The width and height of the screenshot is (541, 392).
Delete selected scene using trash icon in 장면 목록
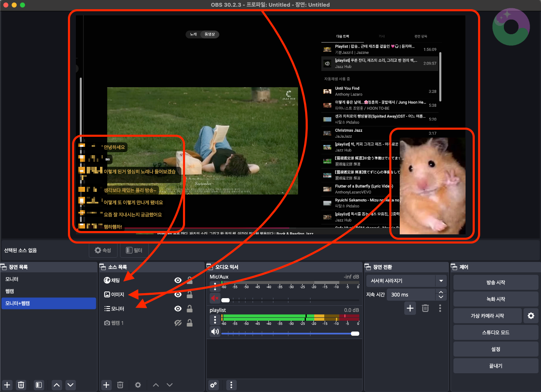(x=21, y=385)
